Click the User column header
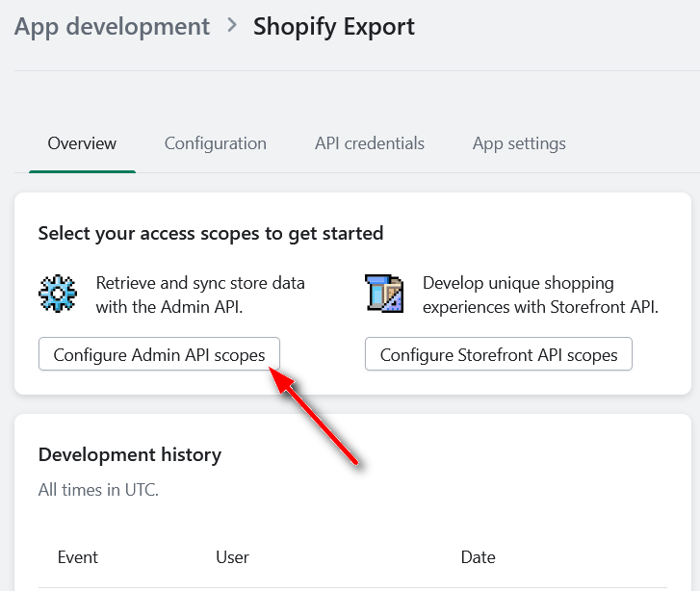This screenshot has height=591, width=700. 232,557
